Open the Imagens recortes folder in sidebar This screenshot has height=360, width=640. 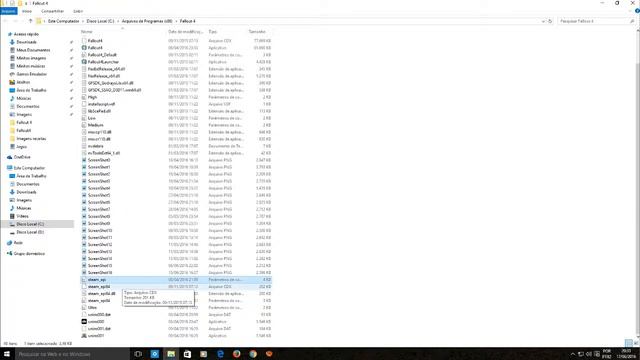pos(31,138)
